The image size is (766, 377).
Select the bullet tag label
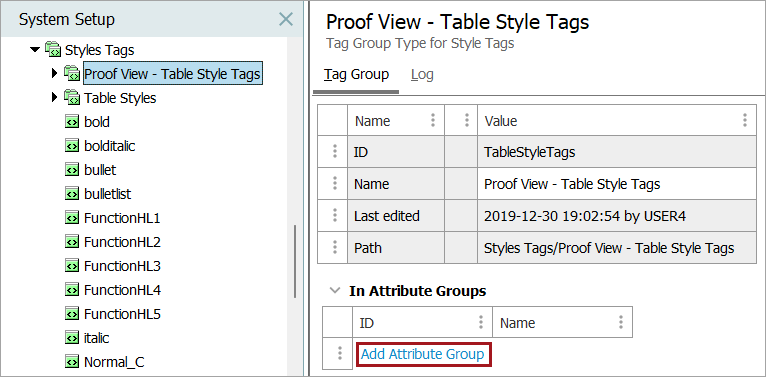(x=100, y=170)
